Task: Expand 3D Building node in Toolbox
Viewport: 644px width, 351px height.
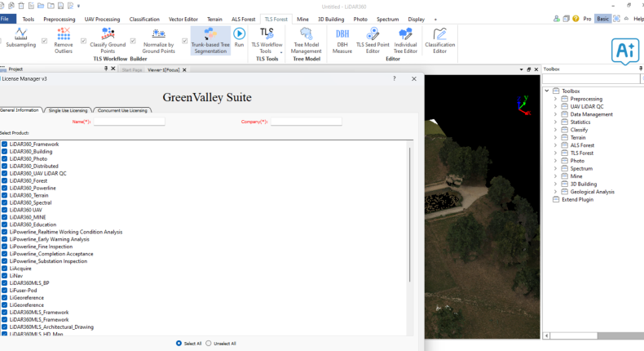Action: pyautogui.click(x=555, y=184)
